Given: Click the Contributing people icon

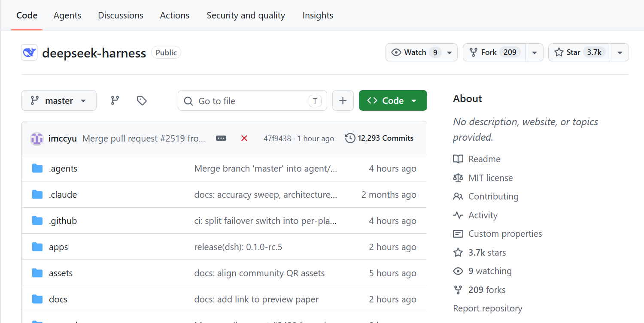Looking at the screenshot, I should click(458, 196).
